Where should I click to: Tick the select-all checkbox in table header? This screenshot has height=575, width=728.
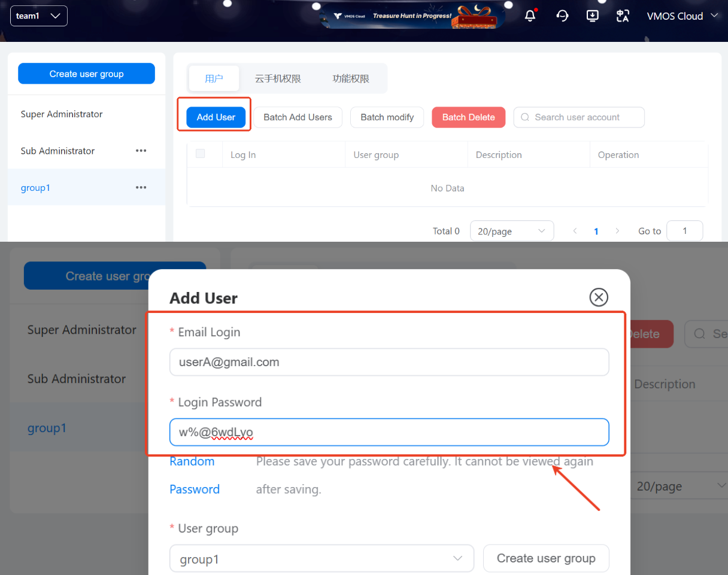[x=201, y=154]
